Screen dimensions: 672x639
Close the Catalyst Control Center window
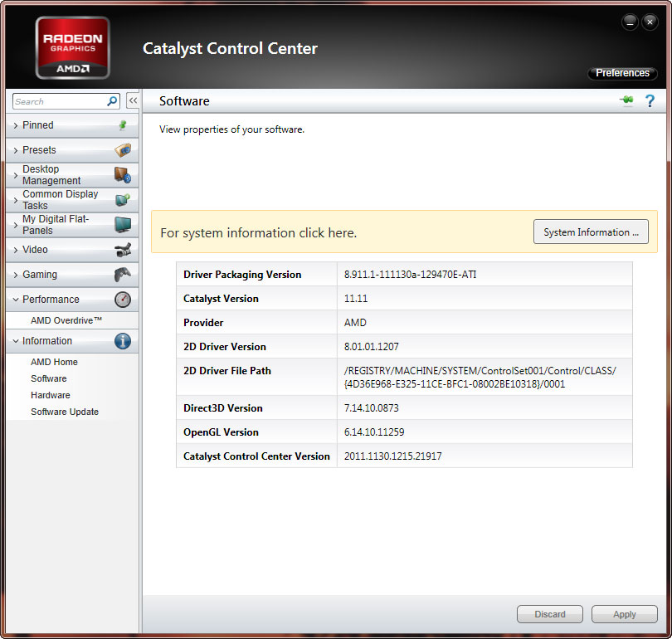(650, 22)
